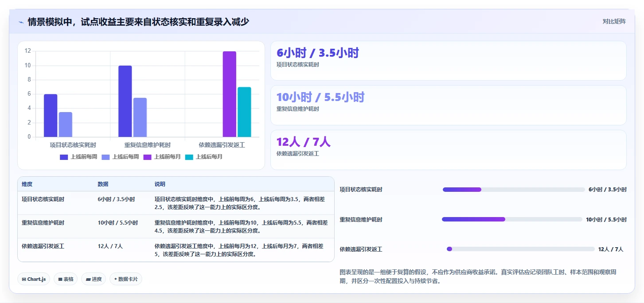
Task: Click the 数据 table column header
Action: pos(103,184)
